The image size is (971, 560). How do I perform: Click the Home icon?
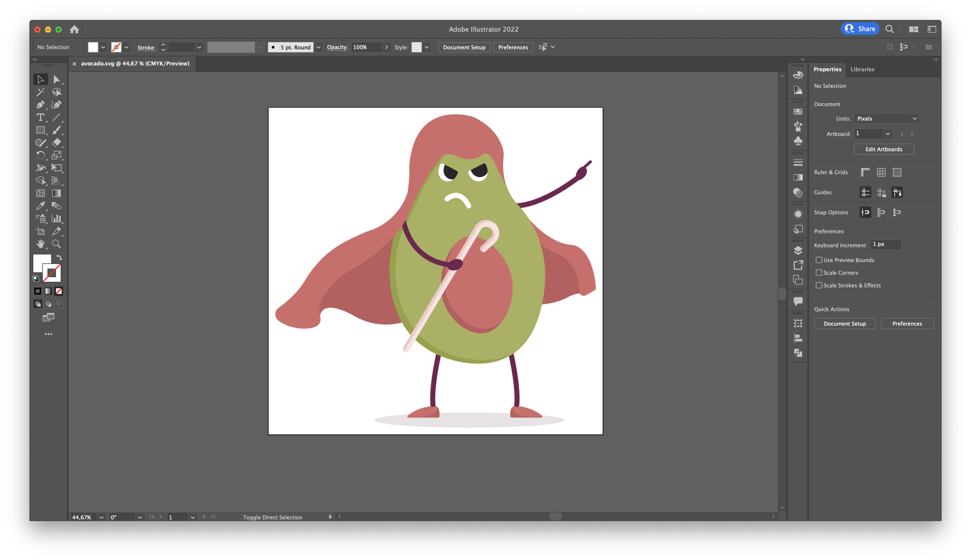[74, 29]
